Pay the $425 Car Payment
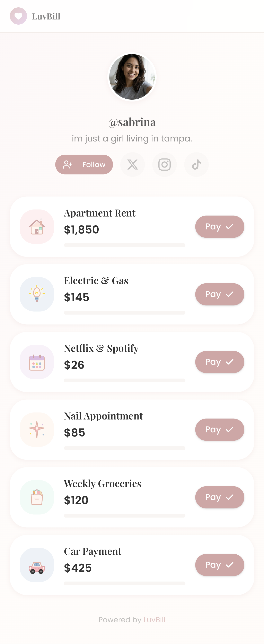 [220, 565]
